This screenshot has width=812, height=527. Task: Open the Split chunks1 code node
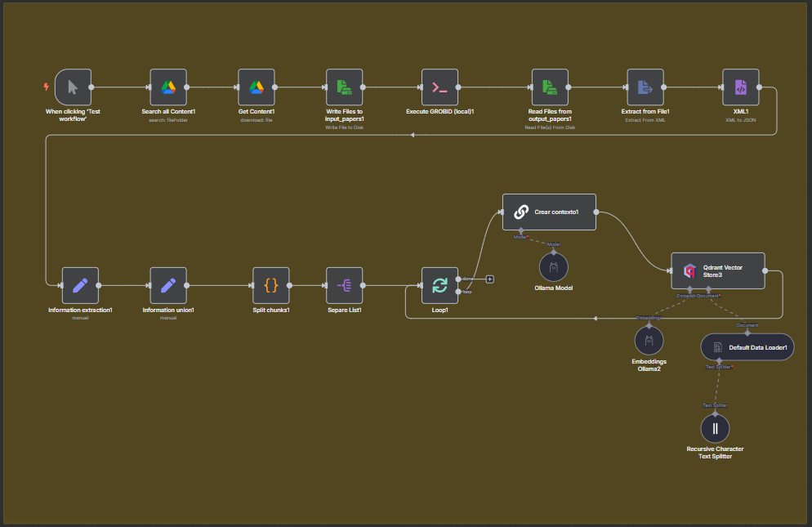[x=271, y=285]
